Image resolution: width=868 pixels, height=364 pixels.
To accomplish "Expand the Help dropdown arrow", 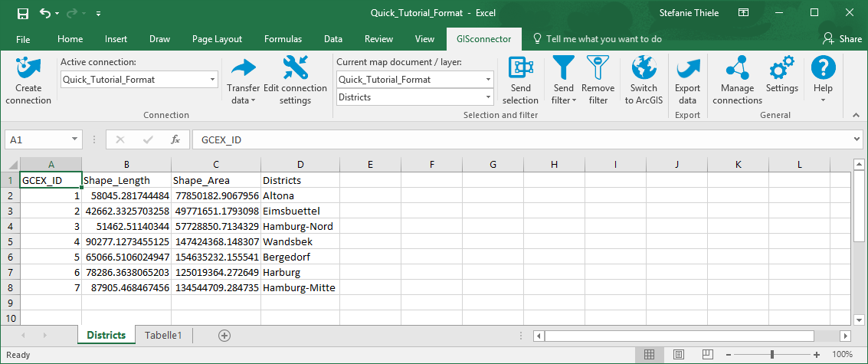I will coord(823,101).
